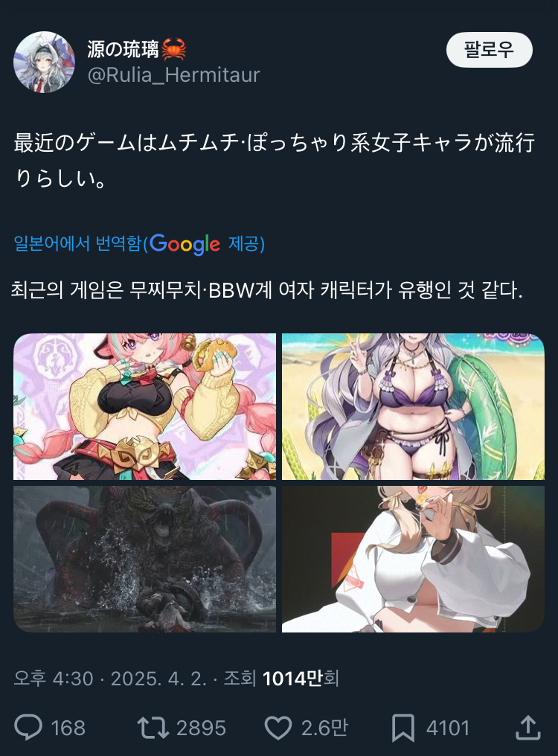This screenshot has height=756, width=558.
Task: Tap the share upload icon
Action: (x=528, y=727)
